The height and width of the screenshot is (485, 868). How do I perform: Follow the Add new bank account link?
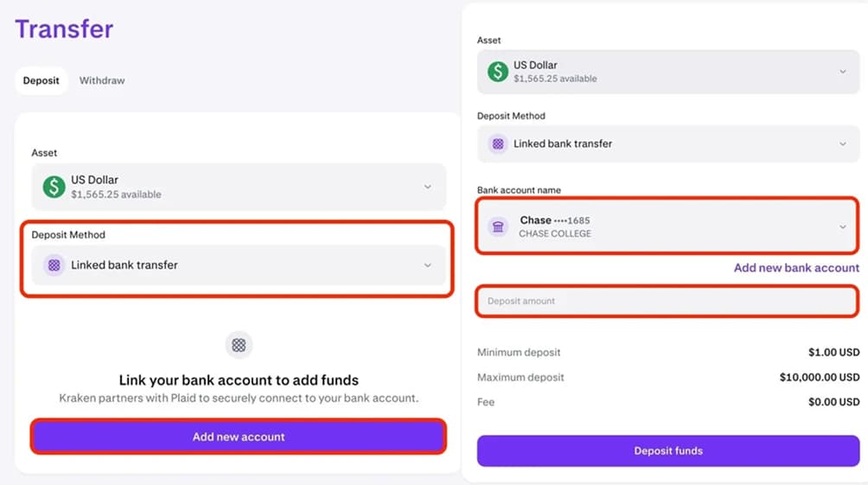796,268
